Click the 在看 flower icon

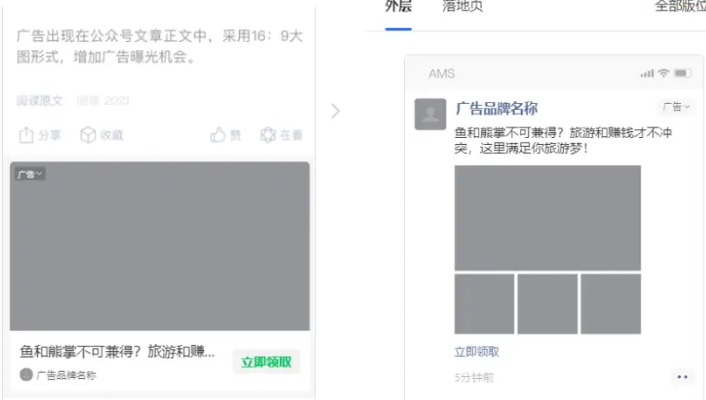click(x=268, y=135)
